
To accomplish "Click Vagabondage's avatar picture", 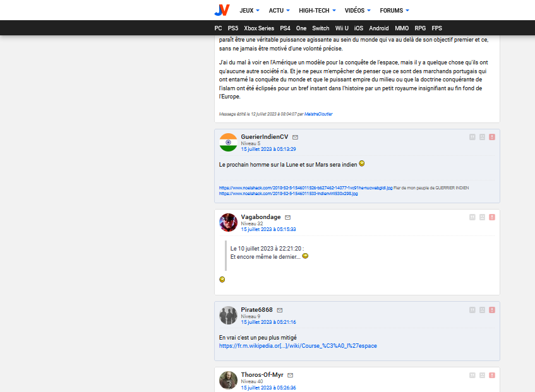I will coord(228,222).
